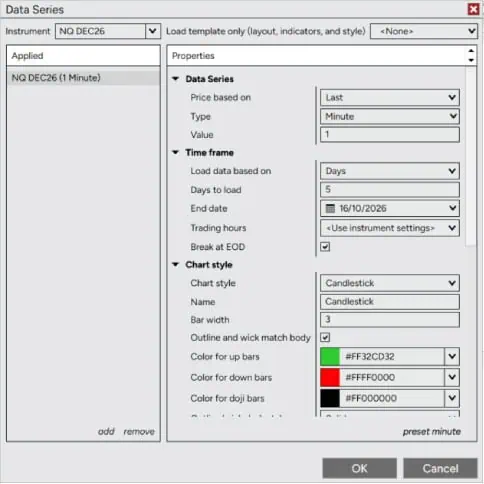Click the #FF000000 color value text
Image resolution: width=484 pixels, height=484 pixels.
pyautogui.click(x=371, y=398)
